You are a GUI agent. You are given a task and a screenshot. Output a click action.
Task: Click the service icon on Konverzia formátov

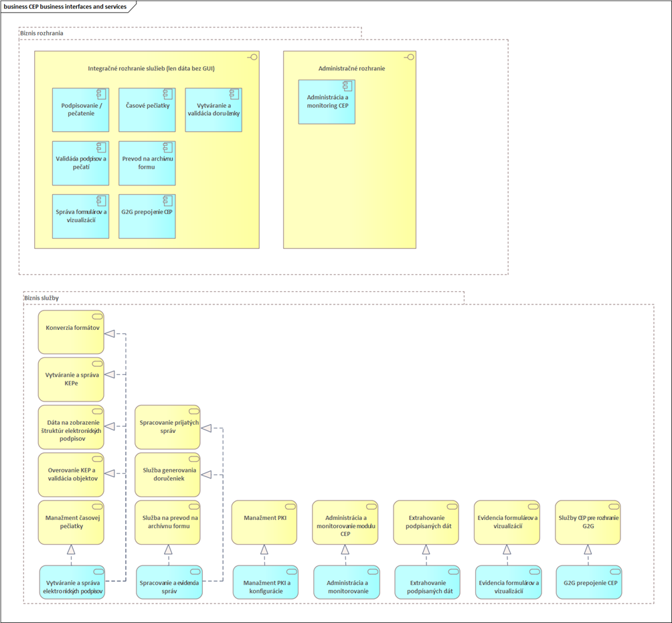[x=97, y=317]
